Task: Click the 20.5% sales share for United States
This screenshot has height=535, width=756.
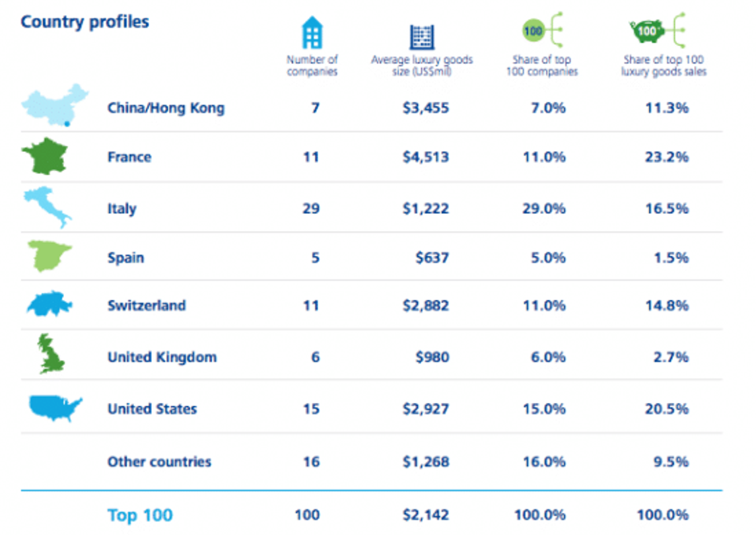Action: 667,409
